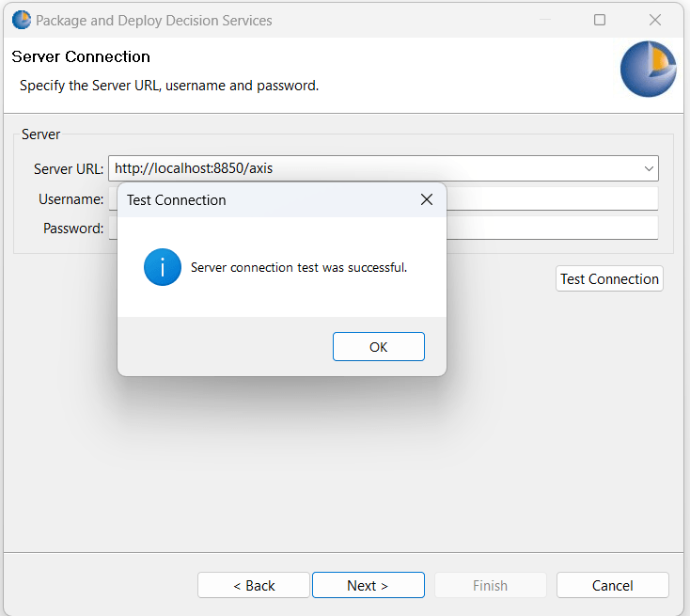Close the Package and Deploy window

coord(655,20)
